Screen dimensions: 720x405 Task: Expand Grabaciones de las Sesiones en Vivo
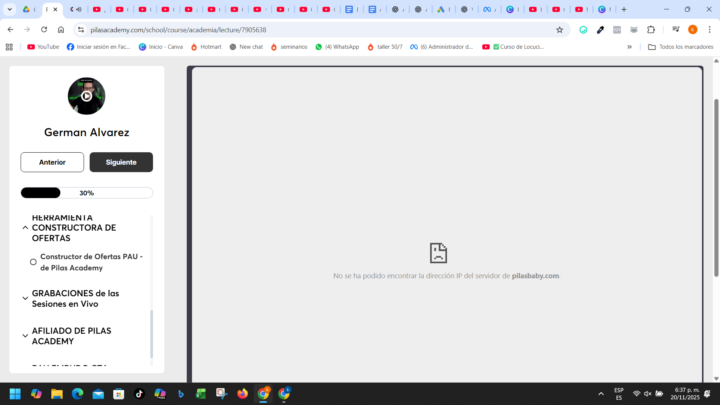point(25,298)
